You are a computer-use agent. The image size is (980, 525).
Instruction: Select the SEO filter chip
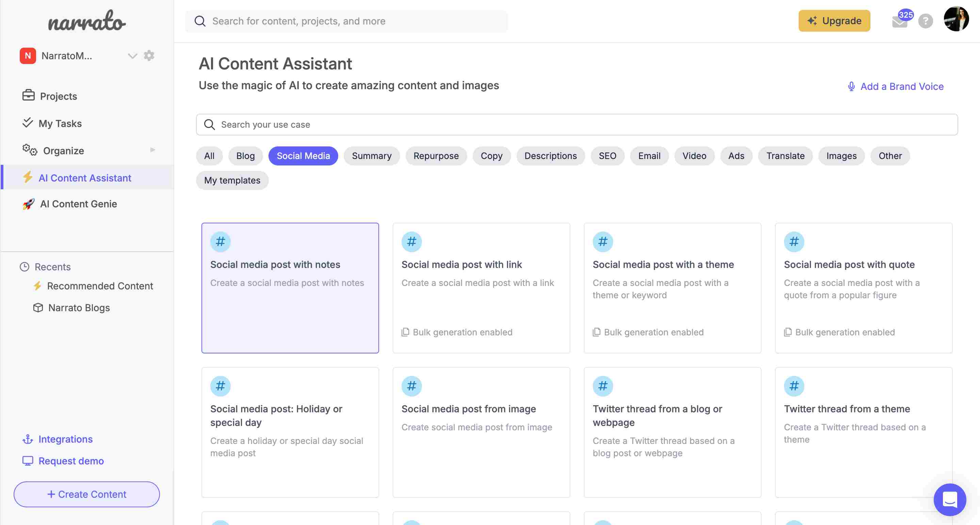click(x=607, y=156)
